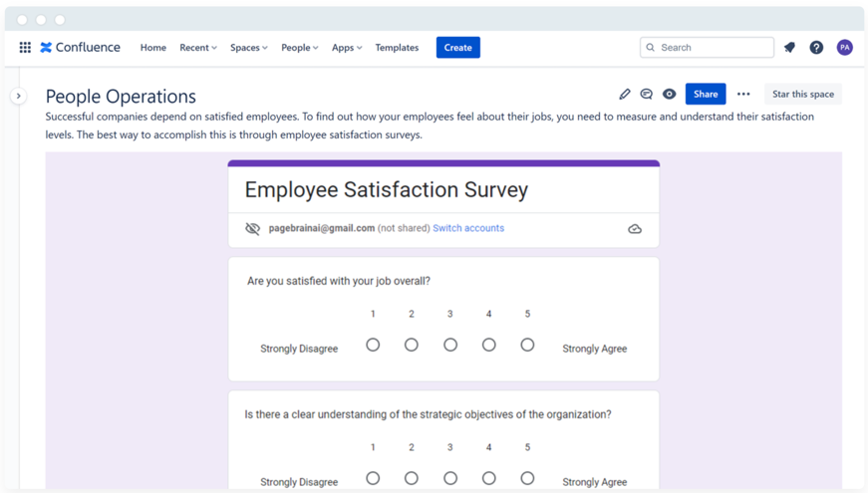Expand the Recent dropdown menu
This screenshot has height=493, width=868.
point(197,47)
